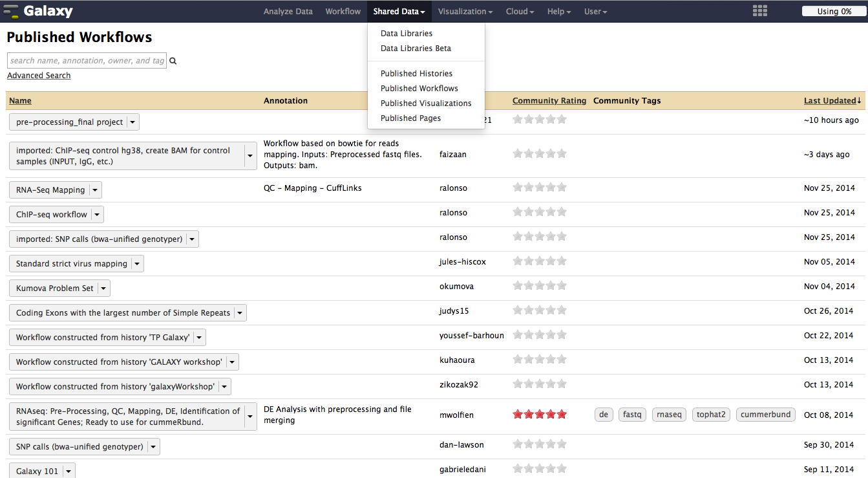Rate mwolfien's RNAseq workflow five stars
The image size is (868, 478).
(x=561, y=415)
